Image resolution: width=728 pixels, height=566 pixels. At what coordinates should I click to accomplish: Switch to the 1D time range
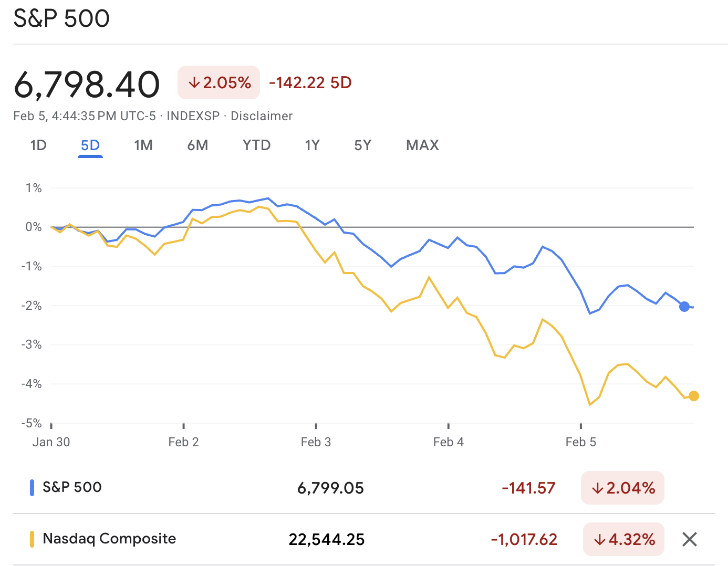[x=38, y=145]
